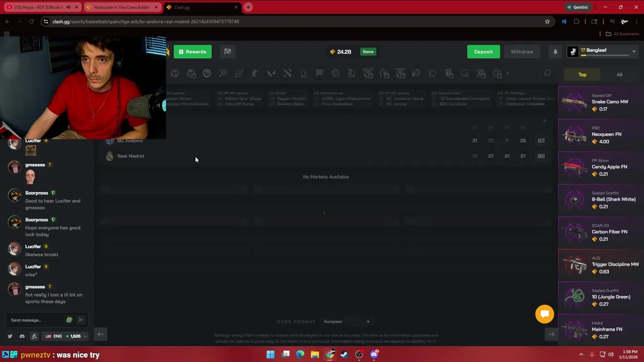
Task: Bookmark this page with the star
Action: click(547, 22)
